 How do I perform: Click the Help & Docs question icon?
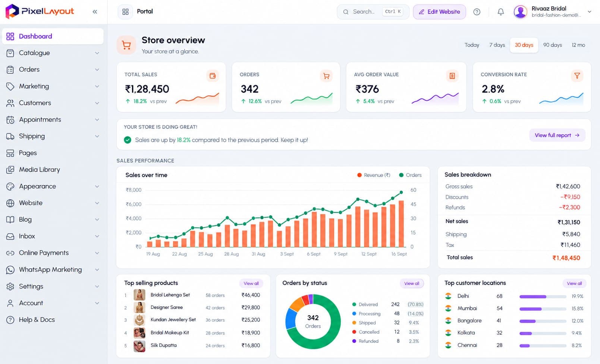10,320
